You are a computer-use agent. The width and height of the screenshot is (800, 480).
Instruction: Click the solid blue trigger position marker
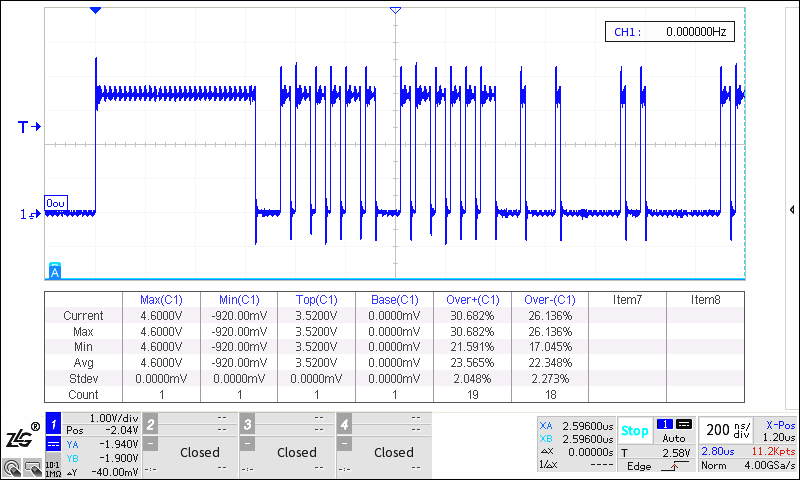click(95, 10)
